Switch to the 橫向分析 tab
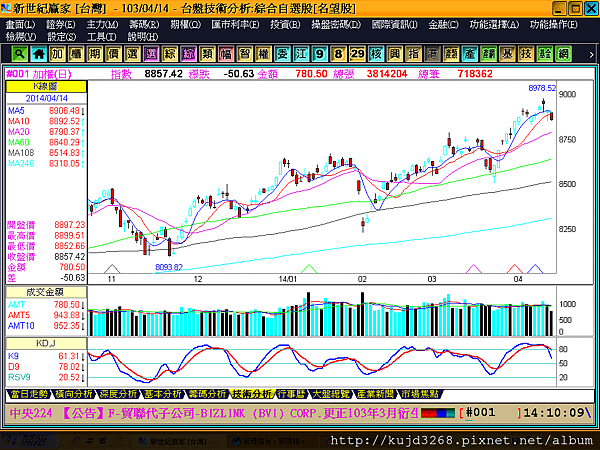Viewport: 600px width, 450px height. tap(73, 394)
